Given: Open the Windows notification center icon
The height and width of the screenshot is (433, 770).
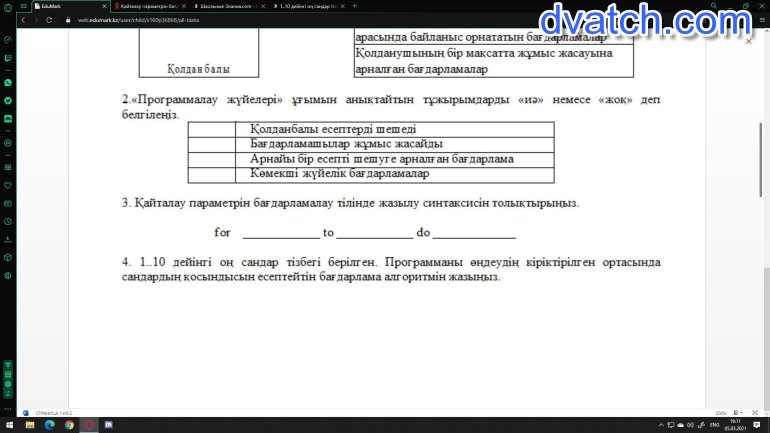Looking at the screenshot, I should 757,425.
